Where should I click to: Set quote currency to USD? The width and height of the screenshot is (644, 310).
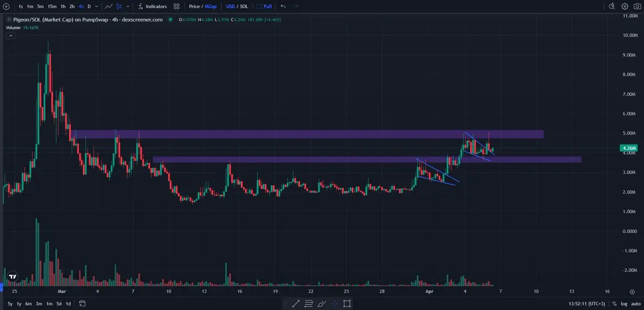(x=230, y=6)
